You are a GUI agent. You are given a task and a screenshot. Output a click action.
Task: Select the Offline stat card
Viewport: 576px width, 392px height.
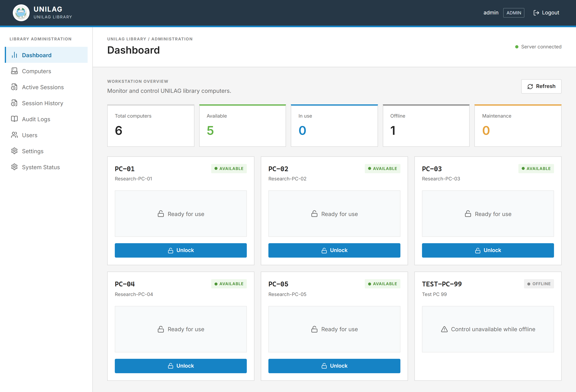[426, 126]
